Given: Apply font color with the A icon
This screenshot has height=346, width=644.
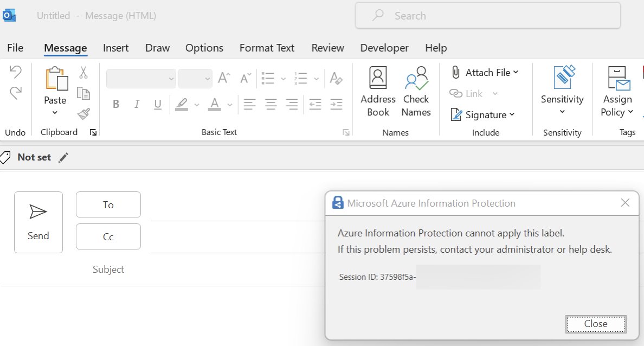Looking at the screenshot, I should pyautogui.click(x=214, y=104).
